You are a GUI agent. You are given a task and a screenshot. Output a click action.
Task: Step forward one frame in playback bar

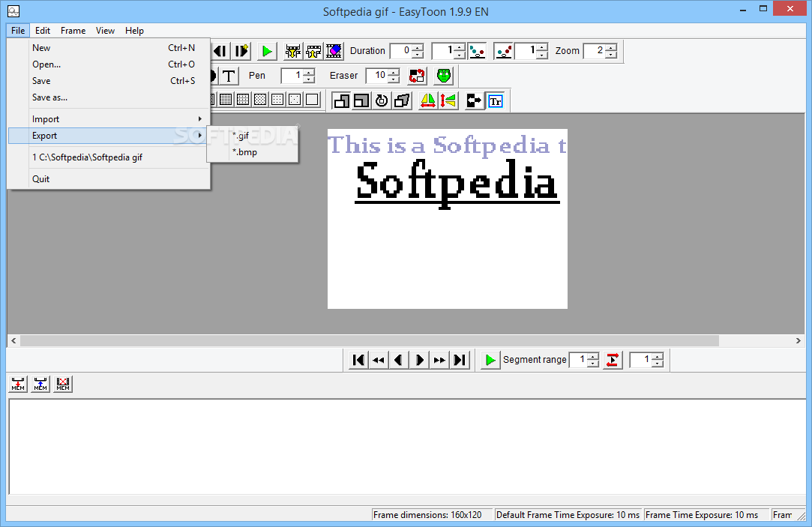point(419,360)
